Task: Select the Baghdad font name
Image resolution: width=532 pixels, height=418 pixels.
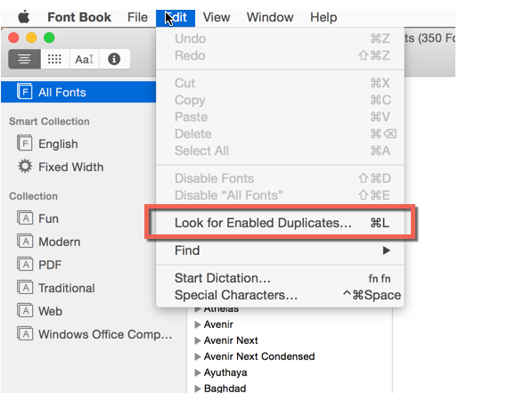Action: 225,389
